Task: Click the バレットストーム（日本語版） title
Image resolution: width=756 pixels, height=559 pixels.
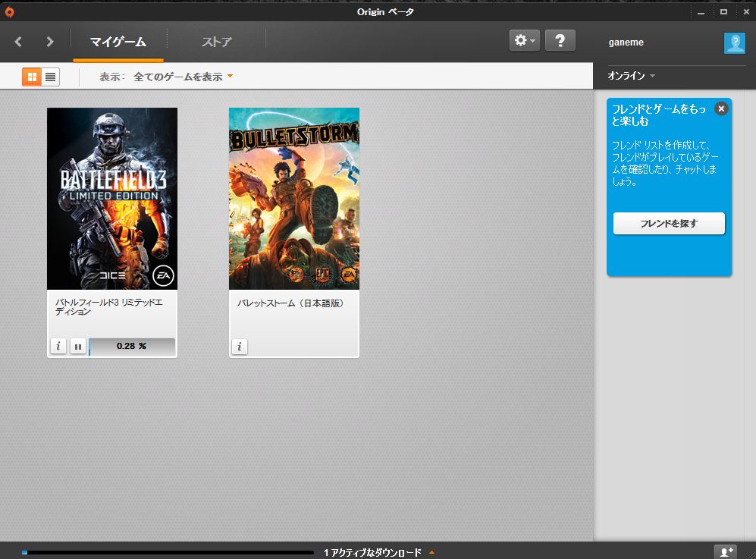Action: (x=290, y=303)
